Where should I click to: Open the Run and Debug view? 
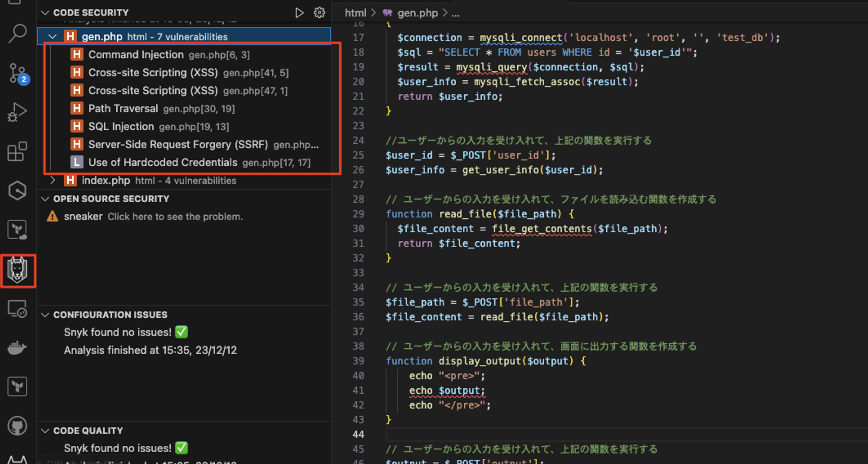click(17, 112)
